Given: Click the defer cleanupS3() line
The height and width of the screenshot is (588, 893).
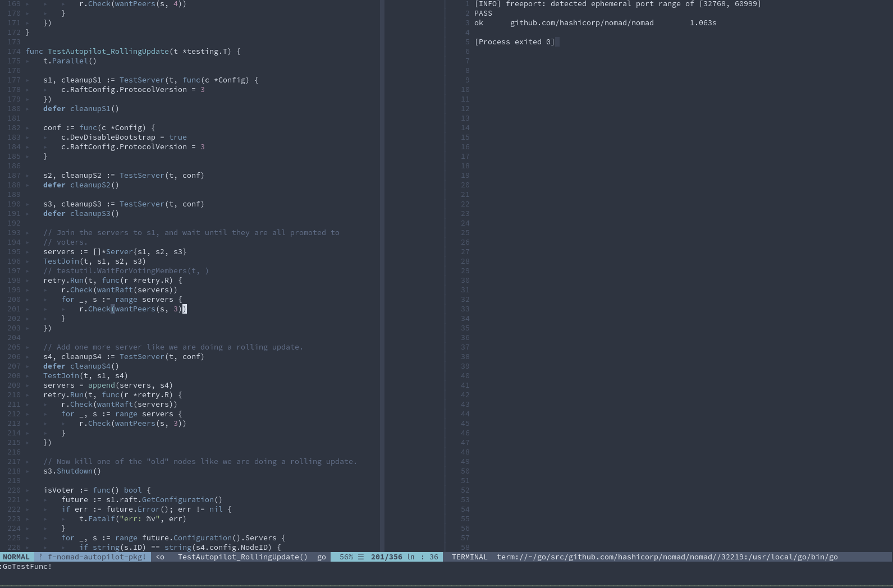Looking at the screenshot, I should click(81, 214).
